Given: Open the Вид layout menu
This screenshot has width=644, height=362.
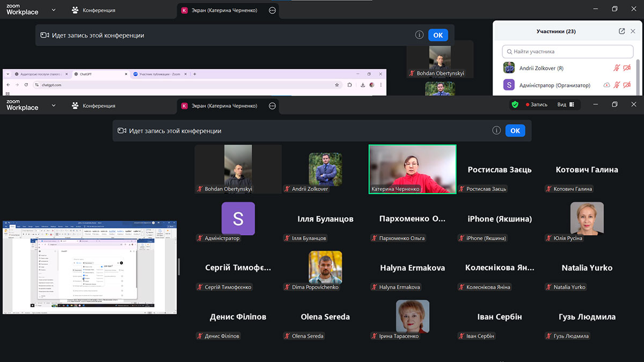Looking at the screenshot, I should pos(565,105).
